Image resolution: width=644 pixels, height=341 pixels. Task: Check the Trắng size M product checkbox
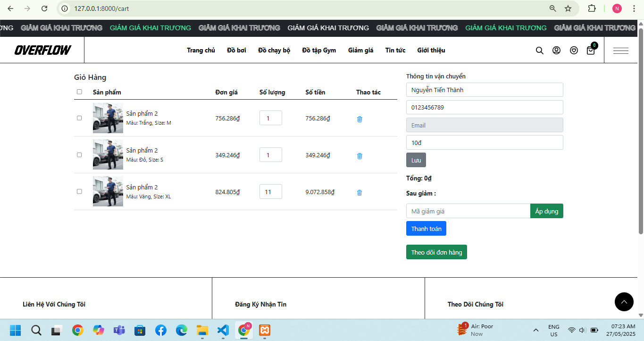pos(79,118)
